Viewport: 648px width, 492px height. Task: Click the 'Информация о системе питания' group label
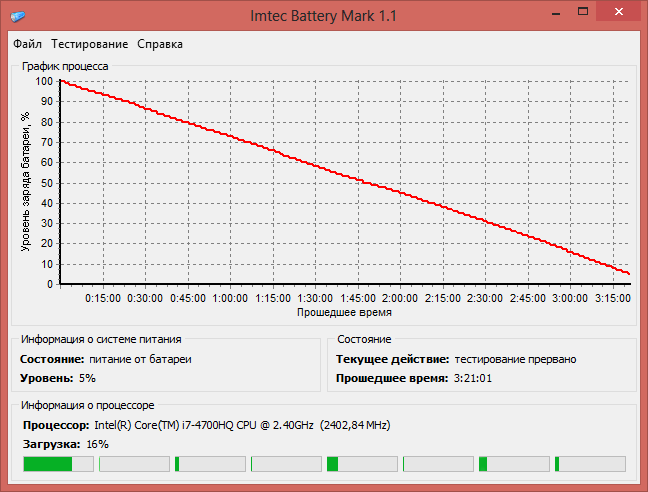101,339
